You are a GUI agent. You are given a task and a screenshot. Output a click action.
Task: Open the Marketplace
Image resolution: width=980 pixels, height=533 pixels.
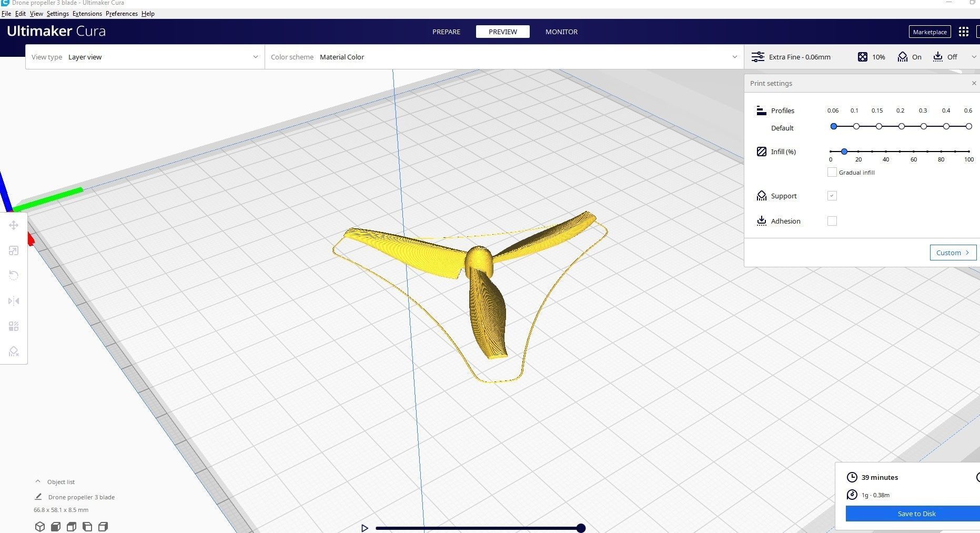pyautogui.click(x=930, y=32)
